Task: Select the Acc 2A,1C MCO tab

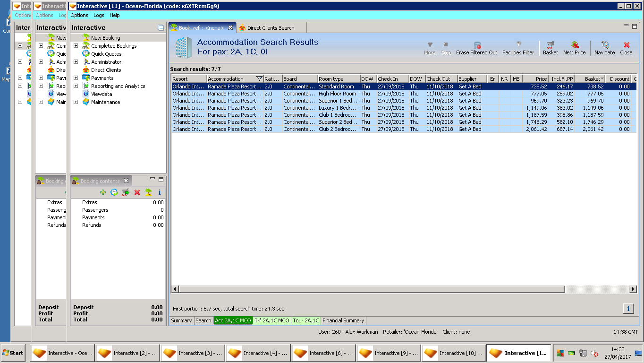Action: click(233, 320)
